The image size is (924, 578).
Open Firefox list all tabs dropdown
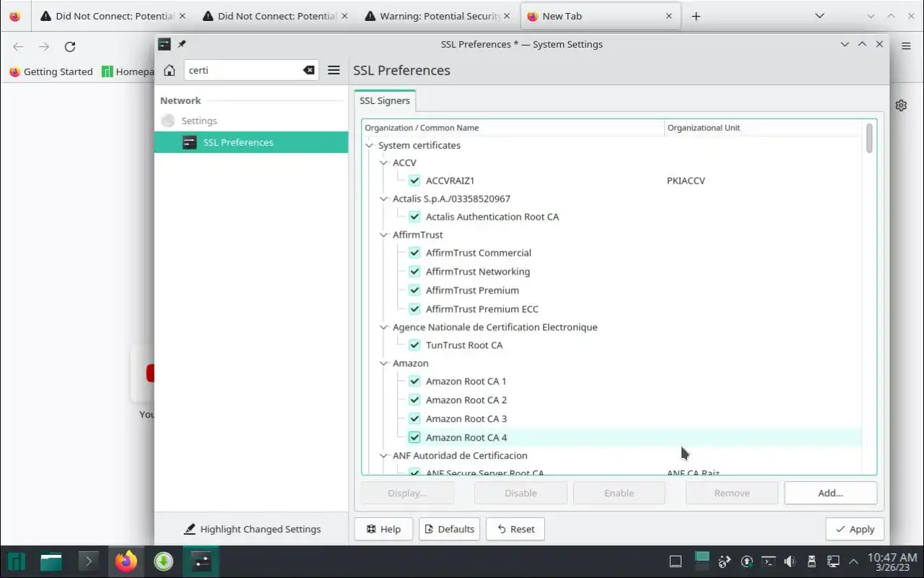pos(819,16)
